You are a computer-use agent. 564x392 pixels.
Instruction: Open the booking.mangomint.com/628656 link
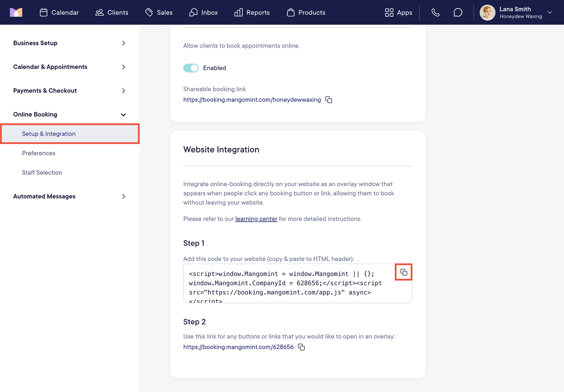(x=238, y=347)
